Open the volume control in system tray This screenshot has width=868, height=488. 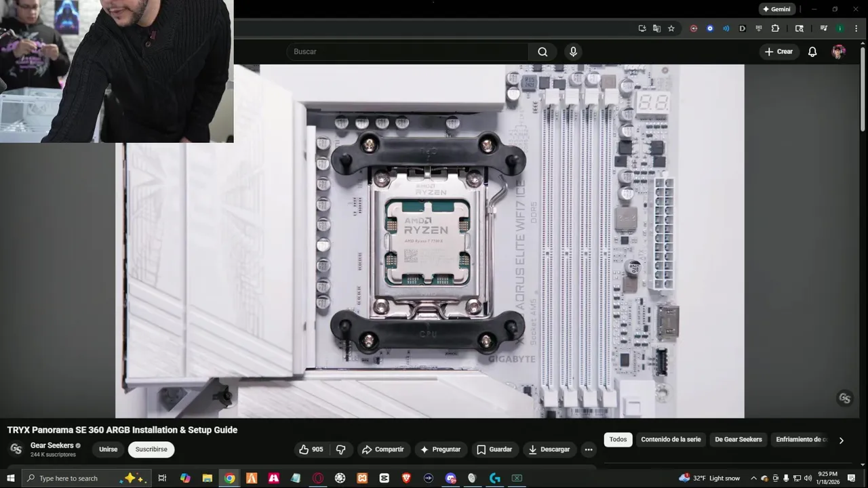click(808, 478)
